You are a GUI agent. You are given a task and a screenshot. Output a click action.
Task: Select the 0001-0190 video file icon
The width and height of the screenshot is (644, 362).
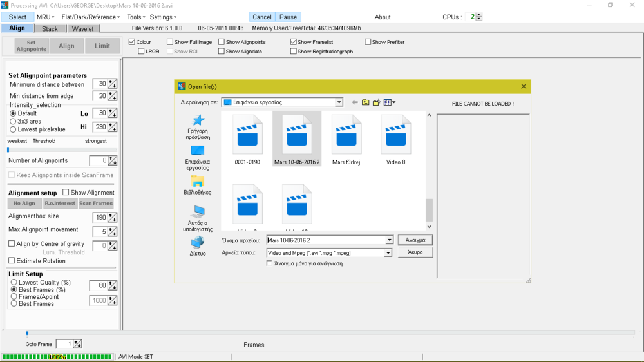click(x=247, y=135)
